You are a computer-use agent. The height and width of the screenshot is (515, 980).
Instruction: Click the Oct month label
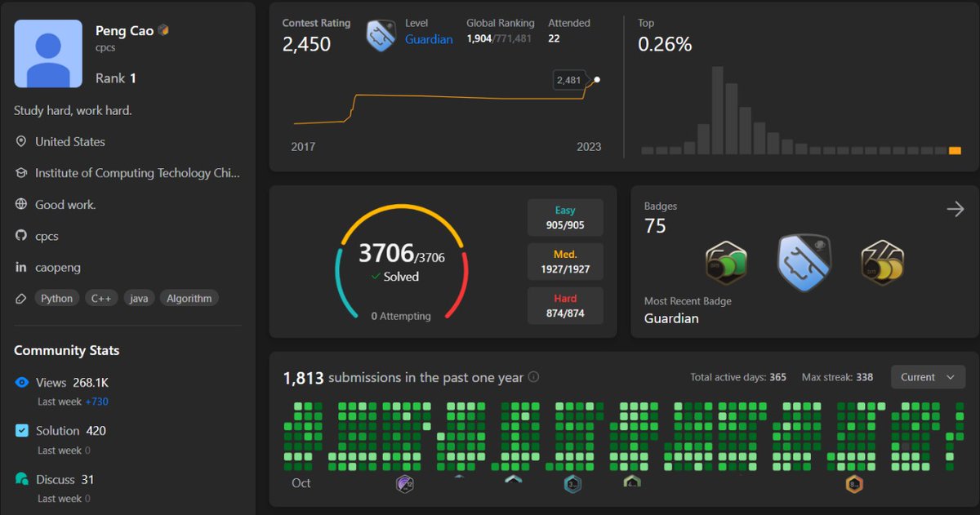(301, 482)
